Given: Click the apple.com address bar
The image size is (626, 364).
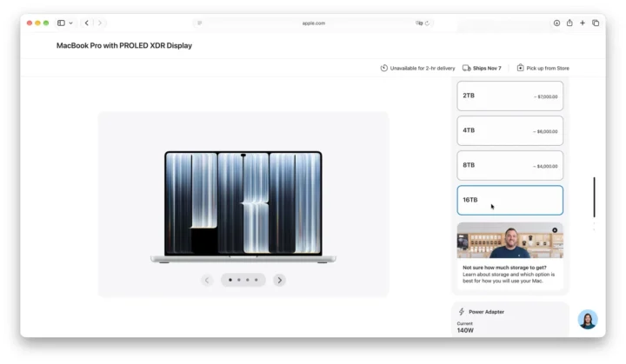Looking at the screenshot, I should pyautogui.click(x=313, y=23).
